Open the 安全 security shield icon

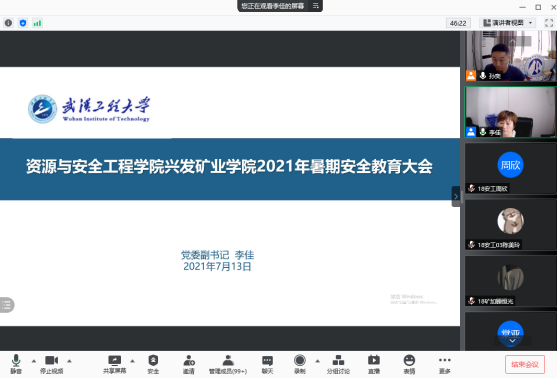(153, 364)
